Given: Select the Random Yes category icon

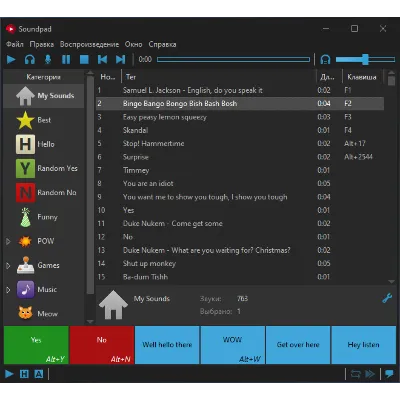Looking at the screenshot, I should (x=25, y=168).
